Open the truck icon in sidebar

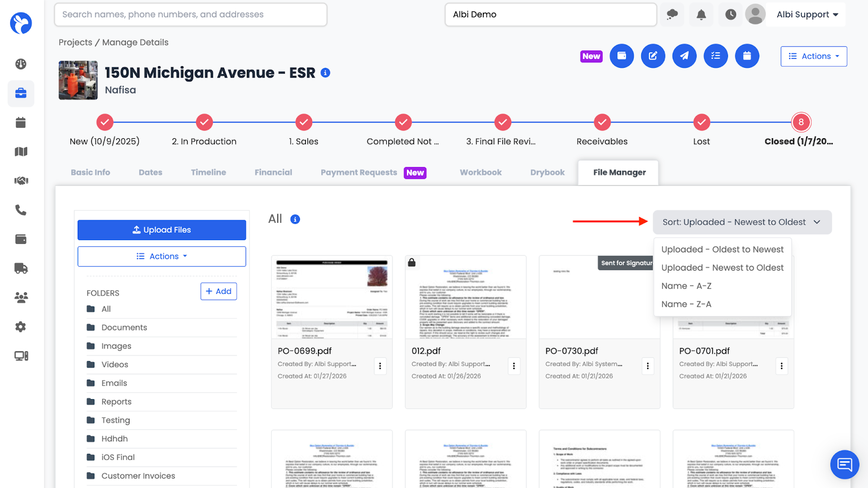tap(21, 268)
